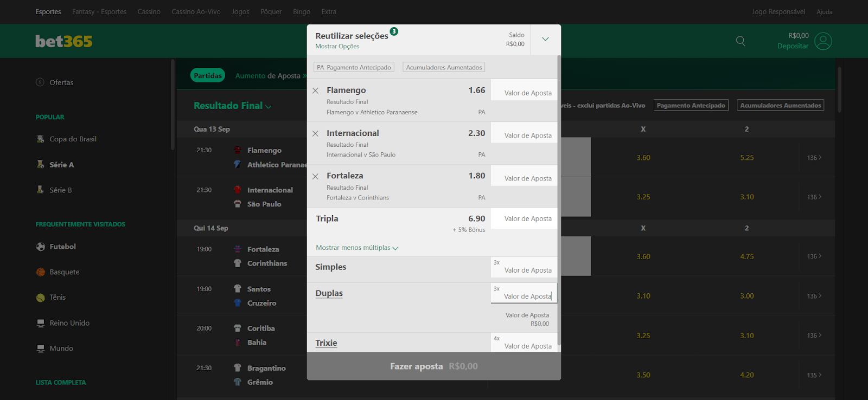Click the Pagamento Antecipado tag in bet slip
Viewport: 868px width, 400px height.
354,68
